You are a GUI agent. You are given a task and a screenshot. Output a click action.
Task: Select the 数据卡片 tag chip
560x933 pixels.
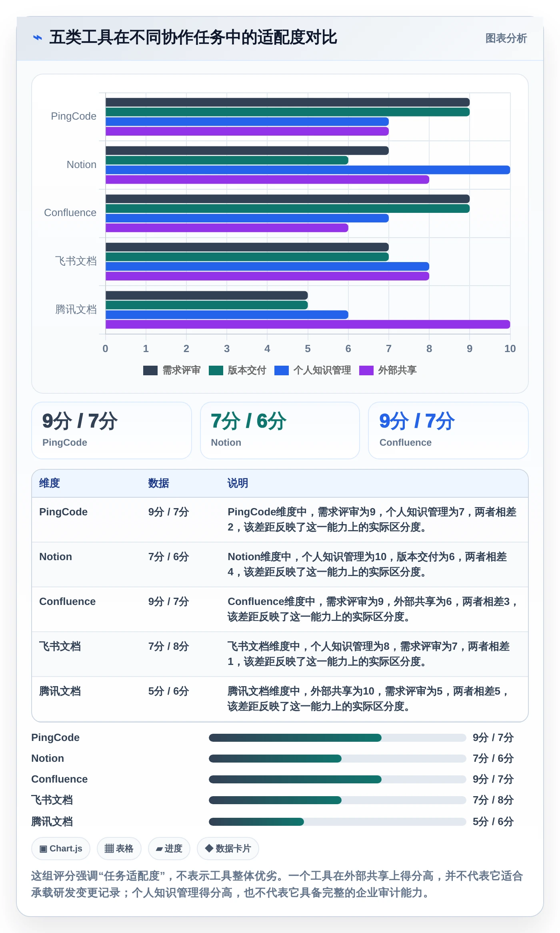228,849
